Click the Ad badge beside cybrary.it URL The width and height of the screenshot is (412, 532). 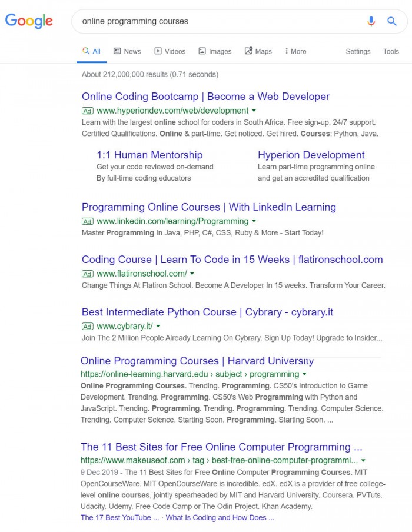(x=88, y=326)
